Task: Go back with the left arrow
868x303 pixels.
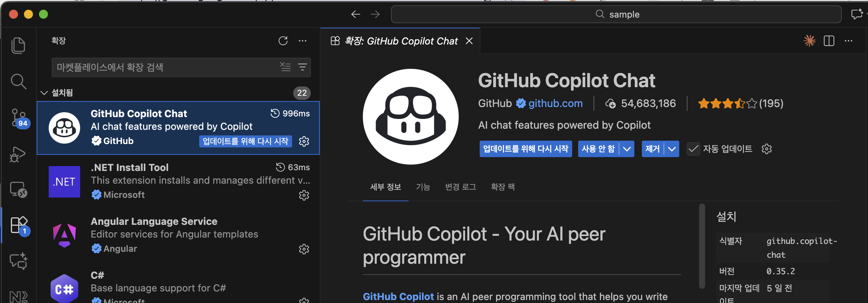Action: tap(356, 14)
